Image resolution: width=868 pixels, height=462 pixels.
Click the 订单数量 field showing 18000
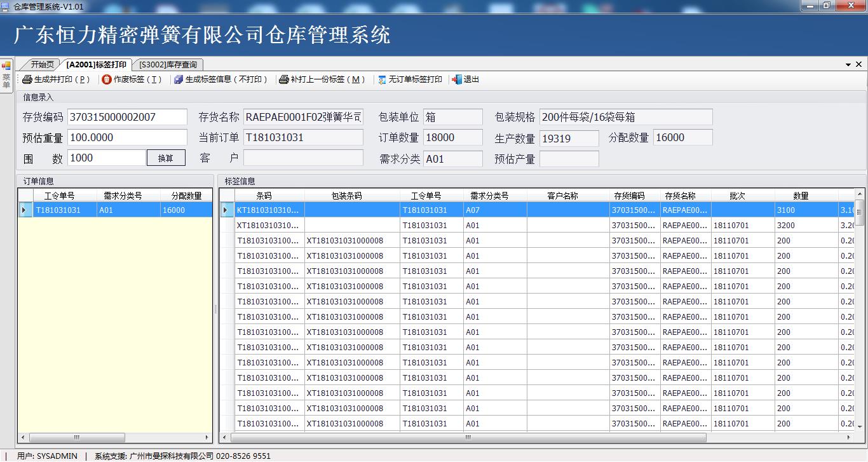click(x=453, y=137)
